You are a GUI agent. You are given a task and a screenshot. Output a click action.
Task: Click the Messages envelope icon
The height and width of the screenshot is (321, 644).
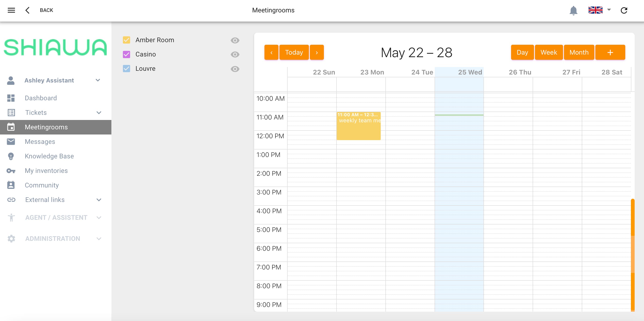pos(11,142)
